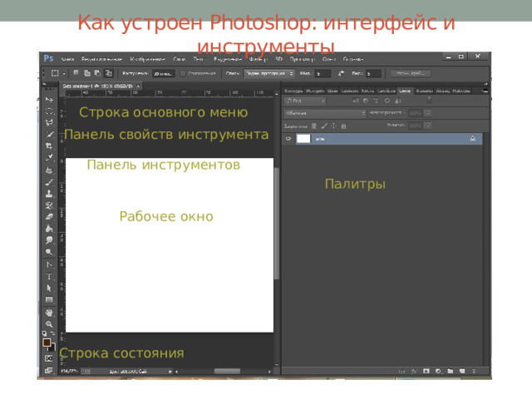Select the Dodge tool
Image resolution: width=532 pixels, height=399 pixels.
(x=50, y=252)
